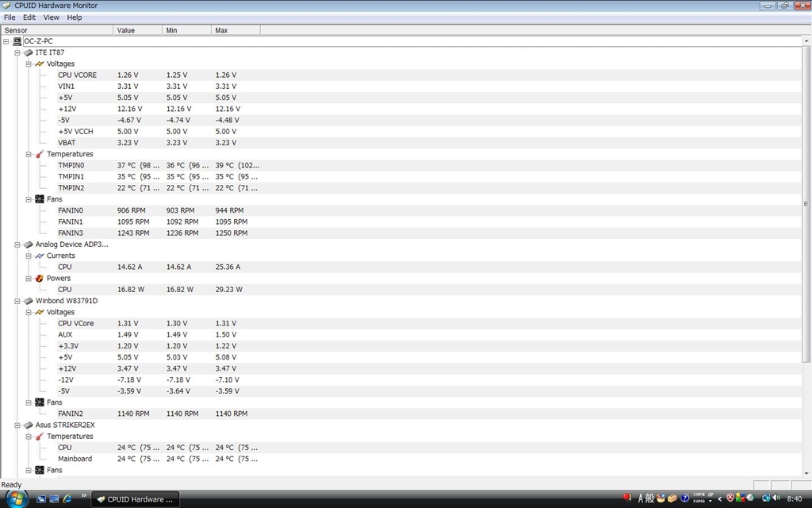Click the scrollbar down arrow
Viewport: 812px width, 508px height.
tap(806, 473)
